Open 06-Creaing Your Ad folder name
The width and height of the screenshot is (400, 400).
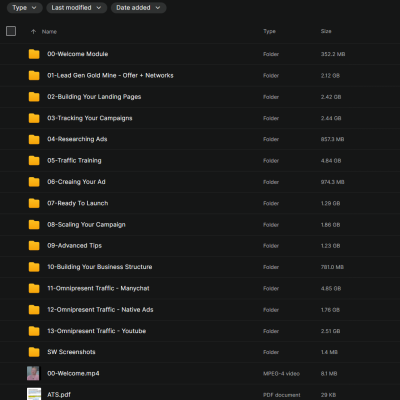pyautogui.click(x=76, y=182)
